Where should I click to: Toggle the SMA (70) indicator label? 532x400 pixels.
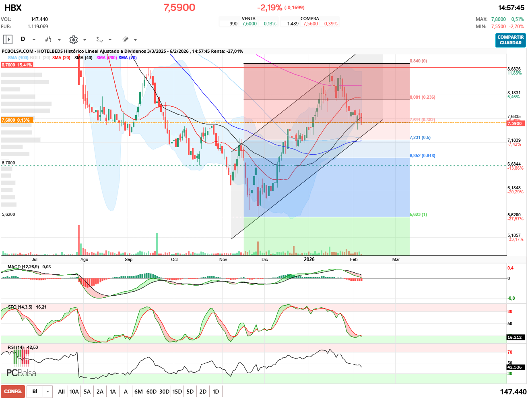pos(128,58)
